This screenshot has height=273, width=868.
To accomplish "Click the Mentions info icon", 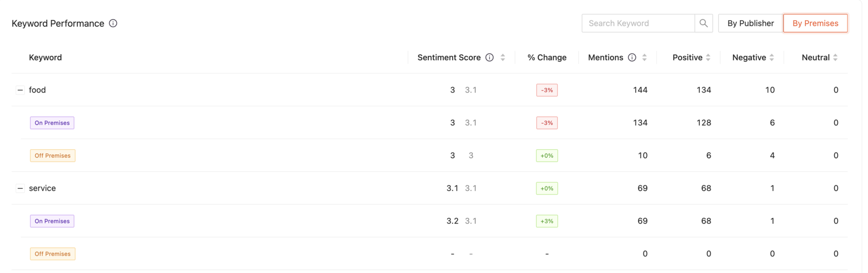I will 632,58.
